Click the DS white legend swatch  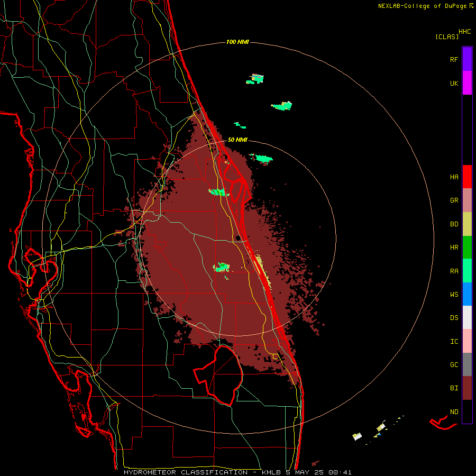[x=467, y=317]
